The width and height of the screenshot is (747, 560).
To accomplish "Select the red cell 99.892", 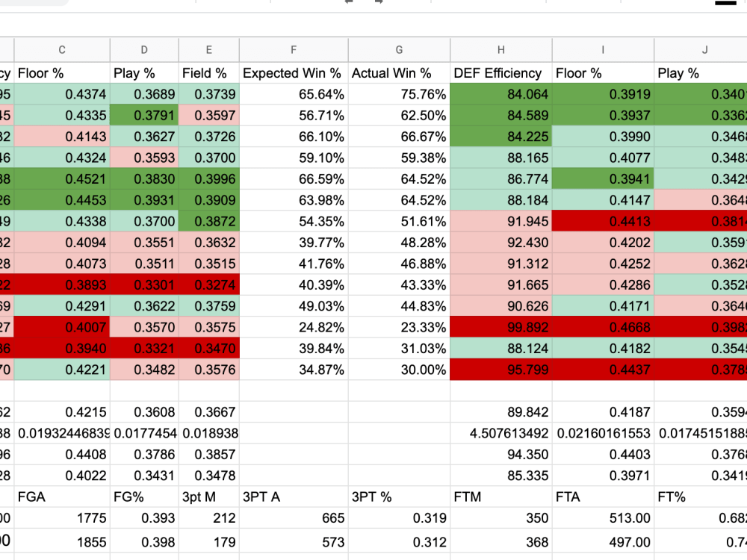I will point(501,327).
